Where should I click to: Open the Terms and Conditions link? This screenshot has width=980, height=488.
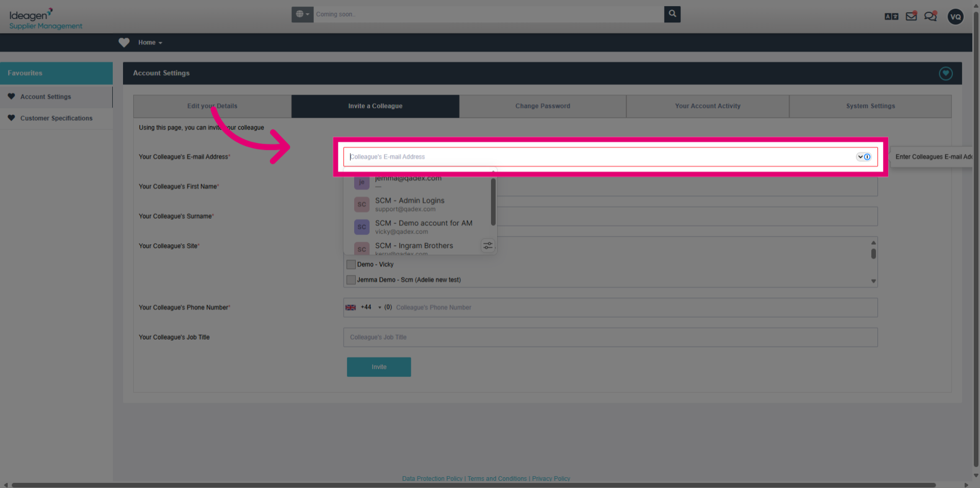497,479
